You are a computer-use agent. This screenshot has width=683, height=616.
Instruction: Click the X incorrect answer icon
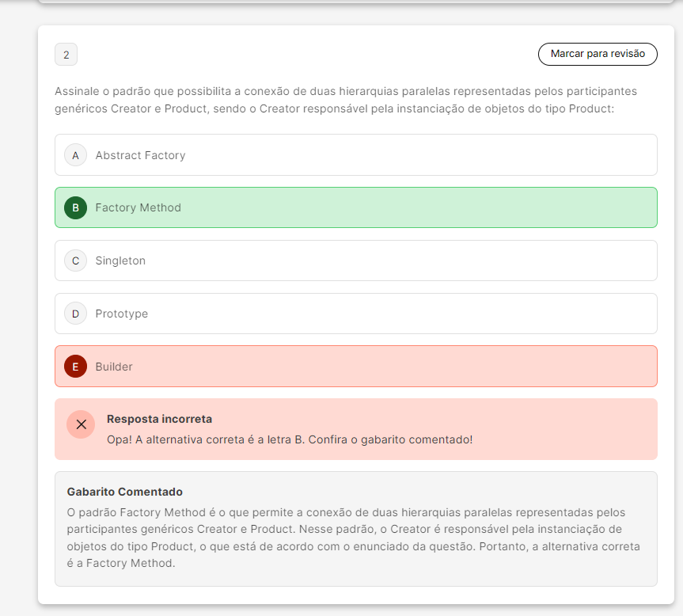tap(81, 424)
